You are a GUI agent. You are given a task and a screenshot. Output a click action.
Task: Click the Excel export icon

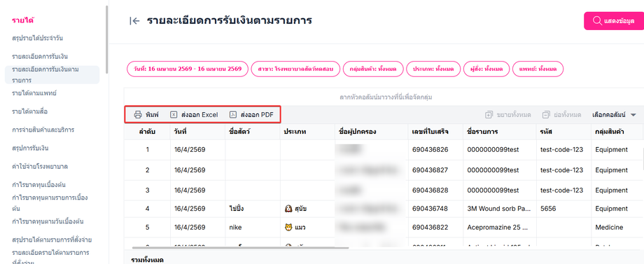(174, 115)
